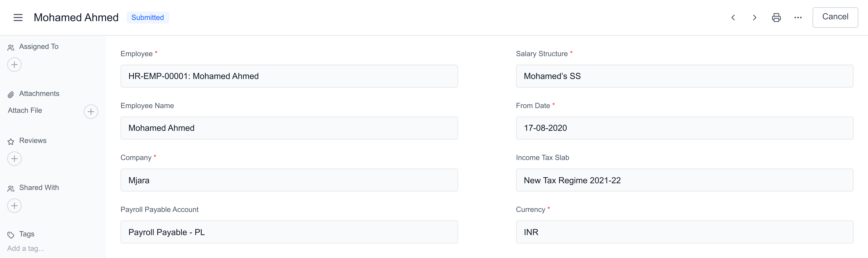The width and height of the screenshot is (868, 258).
Task: Click the Add a tag field
Action: (x=26, y=248)
